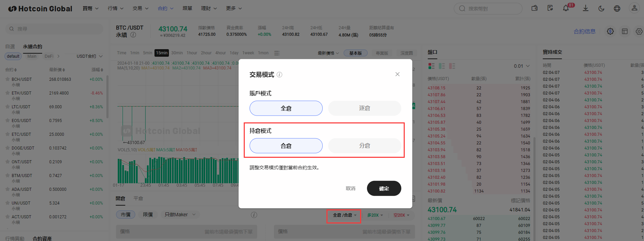Image resolution: width=644 pixels, height=241 pixels.
Task: Click the Hotcoin Global logo
Action: coord(40,9)
